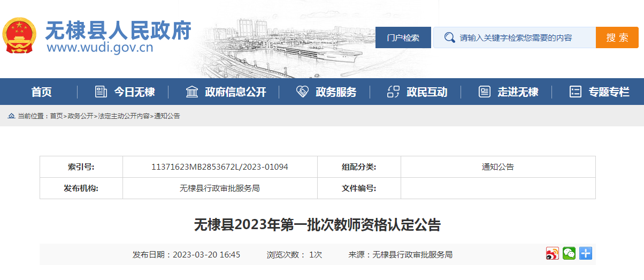The height and width of the screenshot is (280, 644).
Task: Go to 专题专栏 section
Action: coord(609,92)
